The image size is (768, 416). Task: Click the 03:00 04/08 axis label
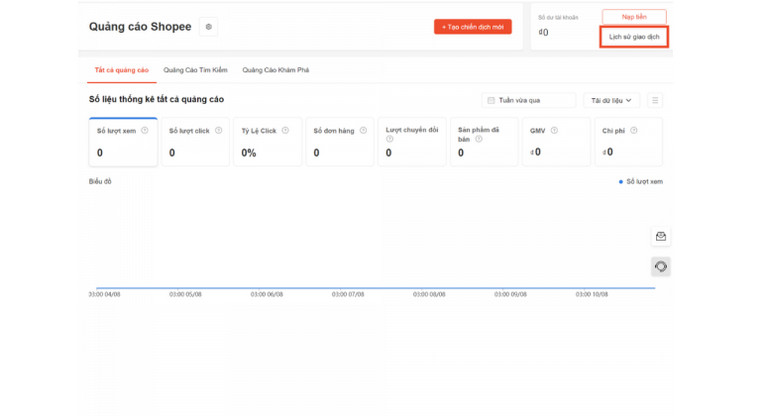tap(104, 294)
